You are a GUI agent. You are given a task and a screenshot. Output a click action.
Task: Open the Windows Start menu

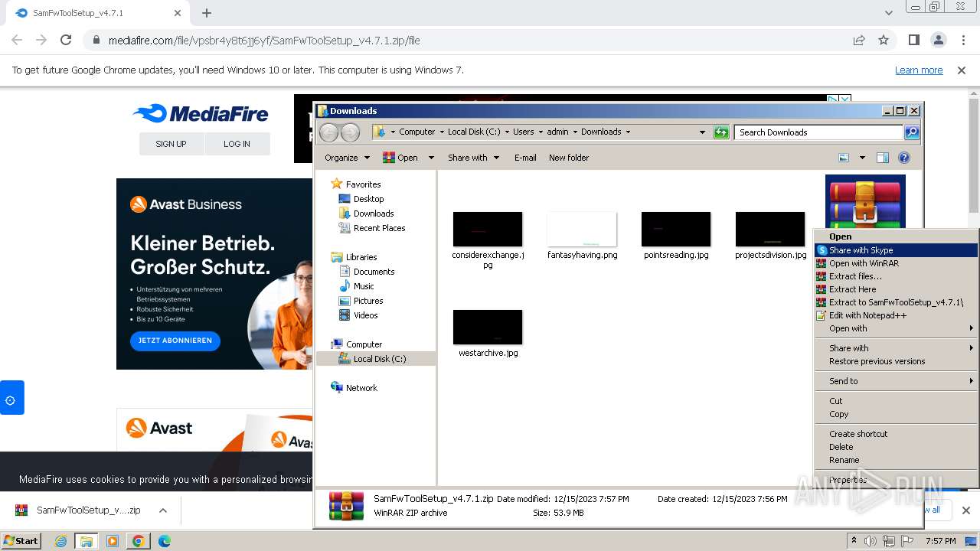pos(21,541)
